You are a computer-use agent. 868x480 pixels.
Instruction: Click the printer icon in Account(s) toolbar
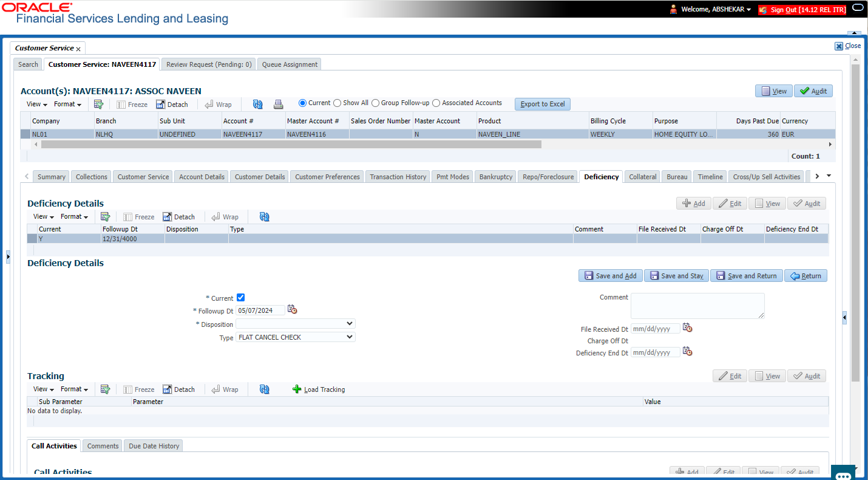pos(279,104)
